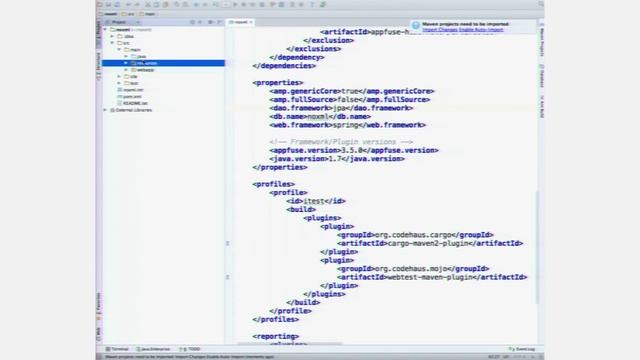
Task: Click the Copy toolbar icon
Action: pyautogui.click(x=156, y=4)
